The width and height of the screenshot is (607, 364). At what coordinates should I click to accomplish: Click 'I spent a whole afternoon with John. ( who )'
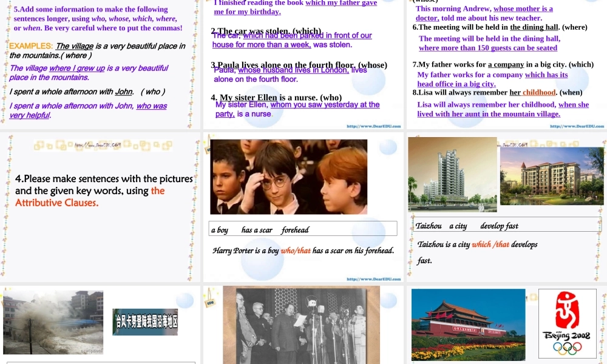[87, 92]
